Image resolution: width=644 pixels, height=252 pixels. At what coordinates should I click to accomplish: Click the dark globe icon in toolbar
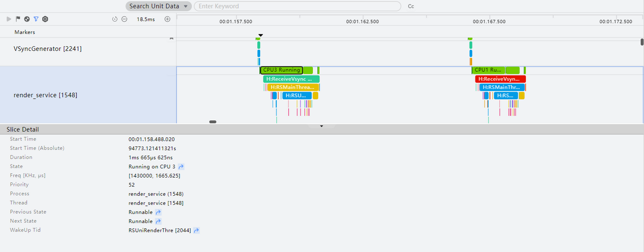27,19
